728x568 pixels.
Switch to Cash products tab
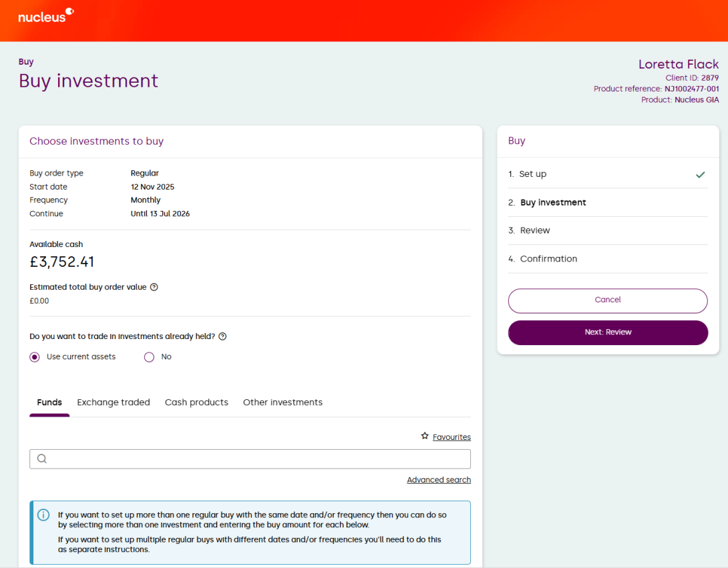pos(196,402)
